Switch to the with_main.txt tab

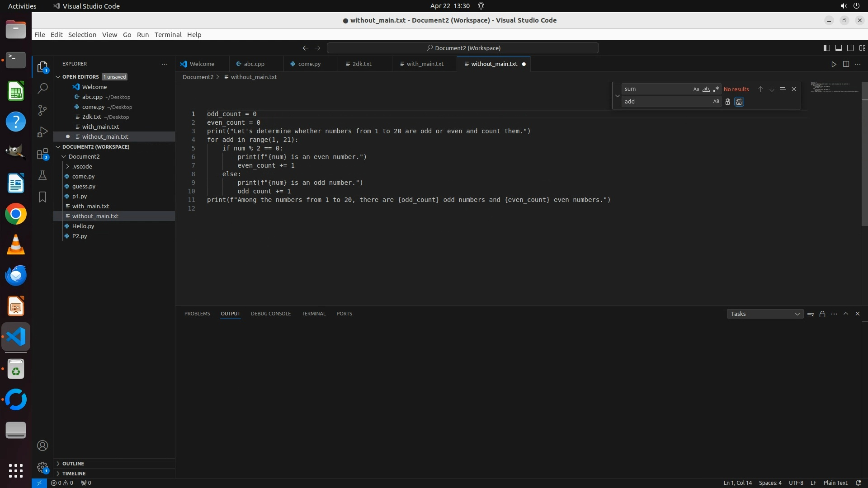(x=425, y=64)
